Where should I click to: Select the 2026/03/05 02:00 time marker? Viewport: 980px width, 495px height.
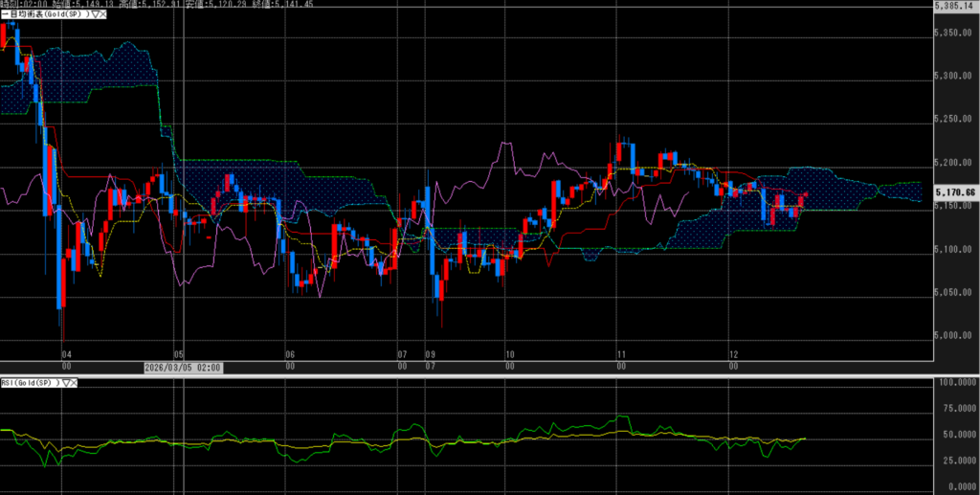[x=183, y=366]
